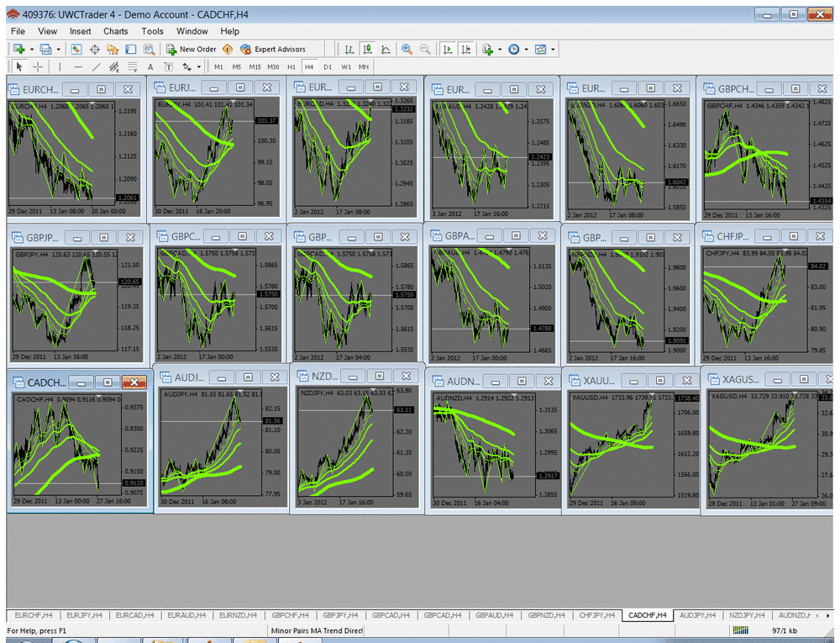840x643 pixels.
Task: Click the New Order button
Action: tap(192, 50)
